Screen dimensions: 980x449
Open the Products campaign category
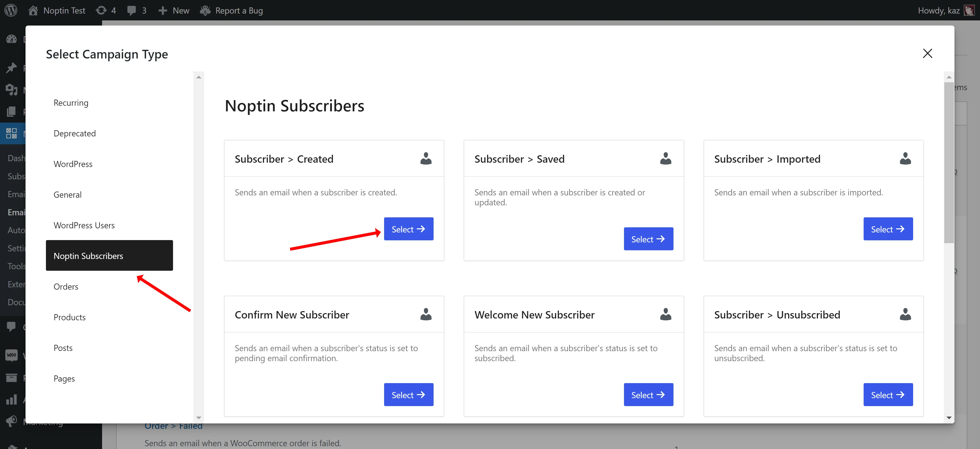(x=109, y=317)
